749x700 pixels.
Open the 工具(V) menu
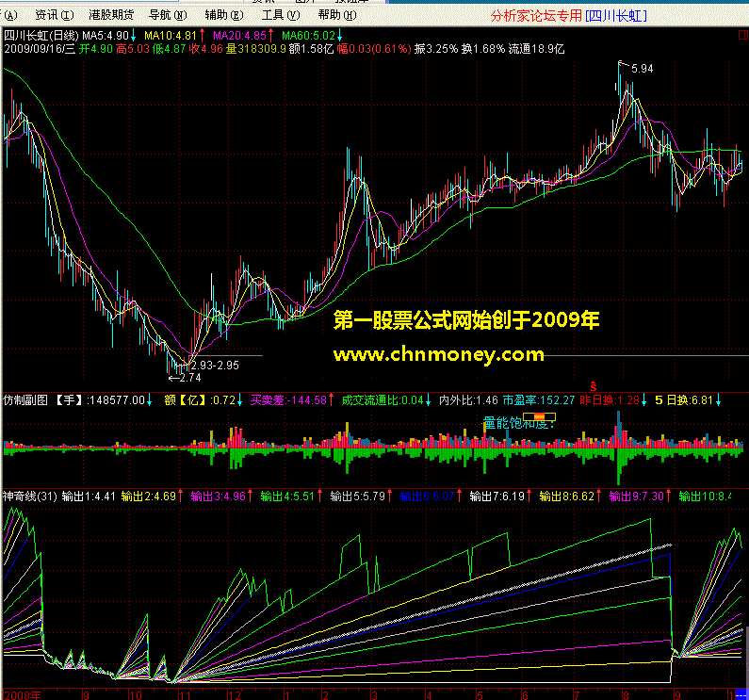coord(281,15)
